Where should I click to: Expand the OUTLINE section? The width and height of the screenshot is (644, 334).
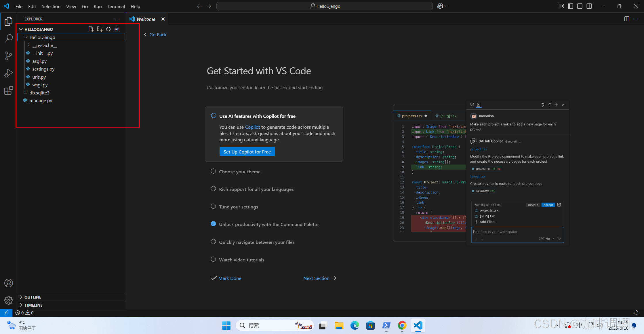tap(33, 297)
